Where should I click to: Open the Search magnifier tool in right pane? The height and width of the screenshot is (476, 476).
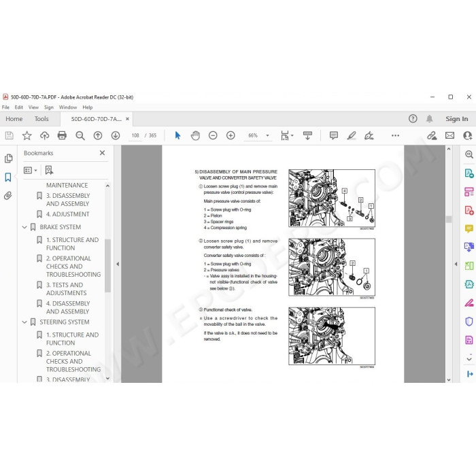click(x=469, y=154)
